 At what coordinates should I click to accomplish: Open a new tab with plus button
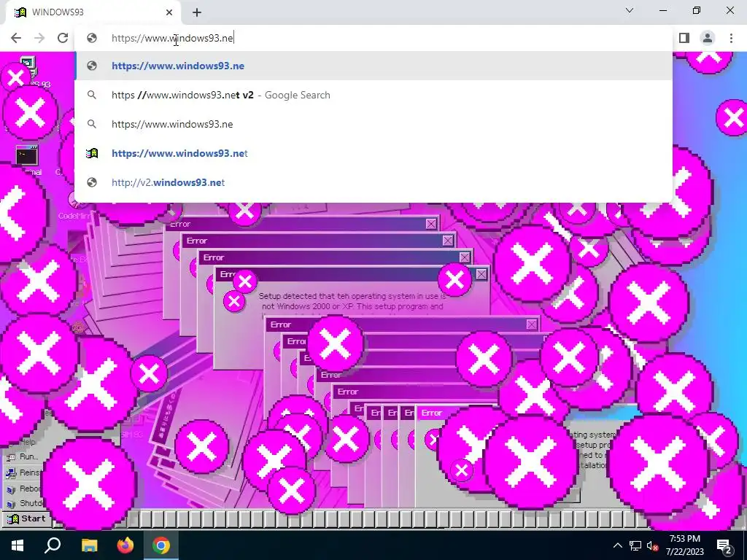(197, 12)
